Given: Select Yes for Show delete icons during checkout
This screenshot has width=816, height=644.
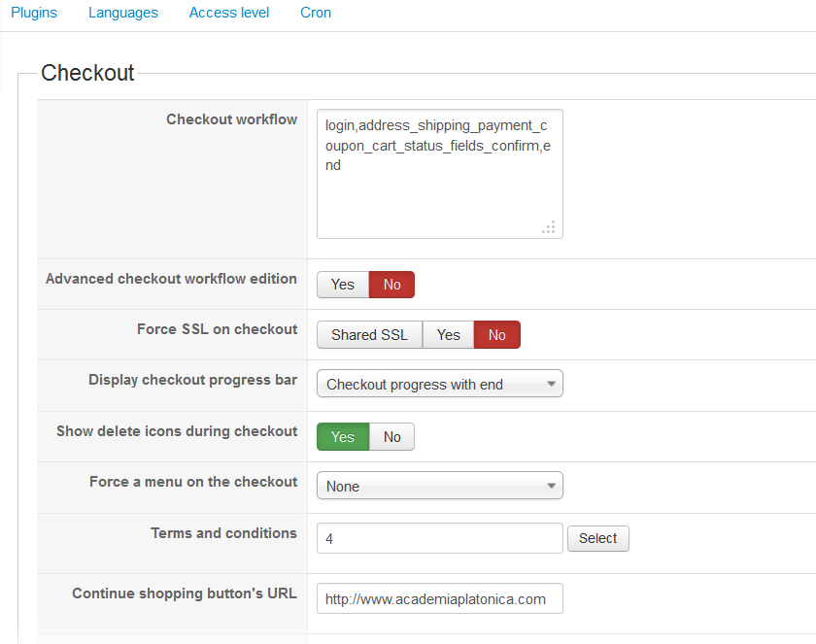Looking at the screenshot, I should pos(343,437).
